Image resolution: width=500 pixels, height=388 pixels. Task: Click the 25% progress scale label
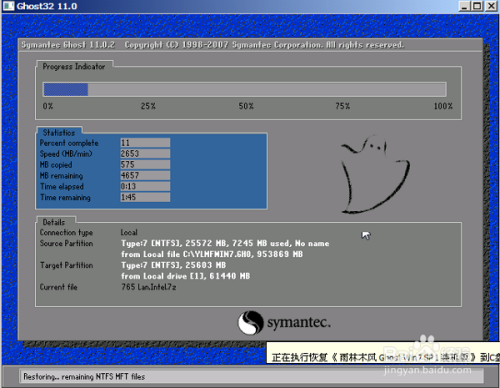(x=148, y=106)
